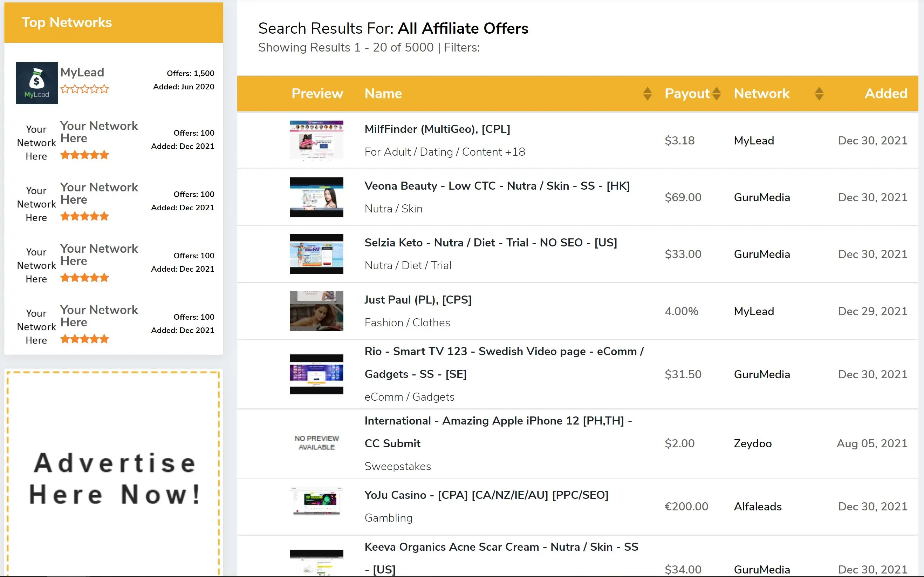Screen dimensions: 924x577
Task: Open Just Paul preview thumbnail
Action: tap(316, 311)
